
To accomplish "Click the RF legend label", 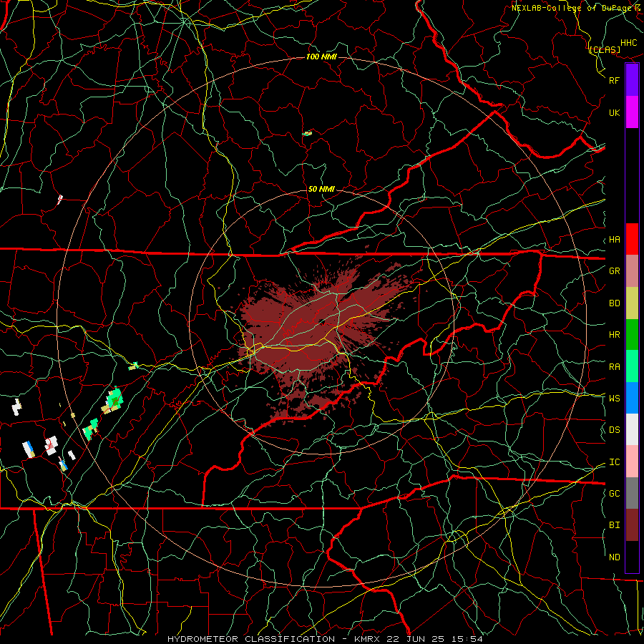I will tap(614, 80).
